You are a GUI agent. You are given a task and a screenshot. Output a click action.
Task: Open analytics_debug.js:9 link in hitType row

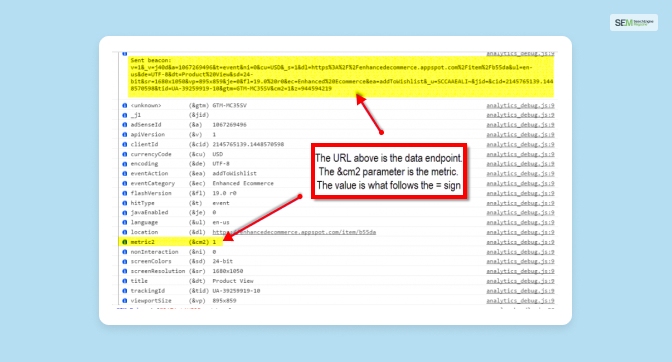pyautogui.click(x=520, y=203)
